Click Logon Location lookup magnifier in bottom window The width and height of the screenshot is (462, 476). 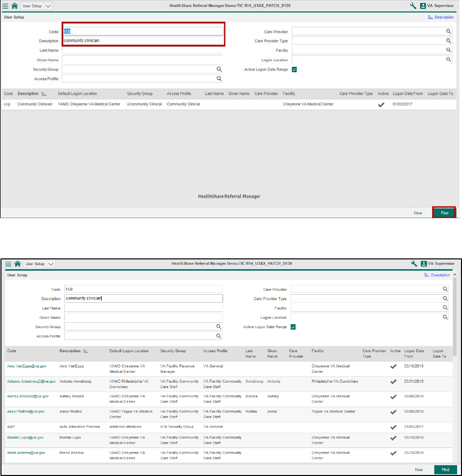(445, 317)
